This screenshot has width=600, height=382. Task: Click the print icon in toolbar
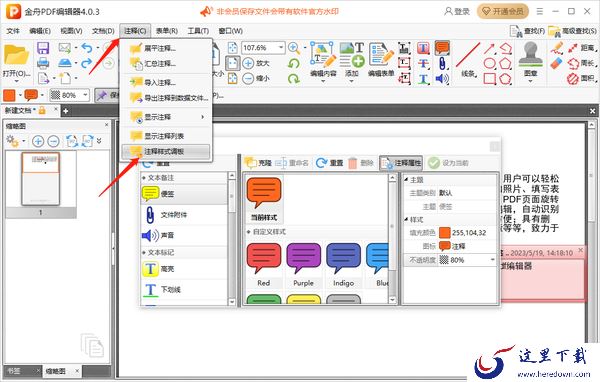[x=43, y=63]
